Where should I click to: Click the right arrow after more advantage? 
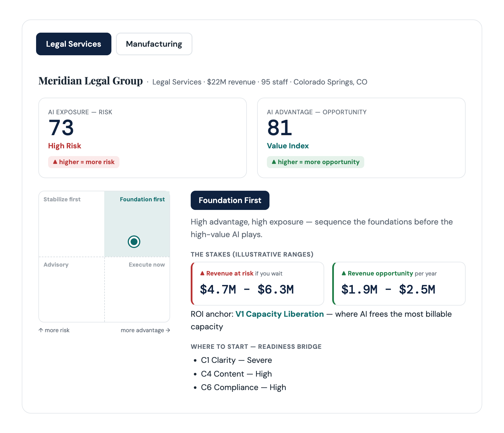168,330
